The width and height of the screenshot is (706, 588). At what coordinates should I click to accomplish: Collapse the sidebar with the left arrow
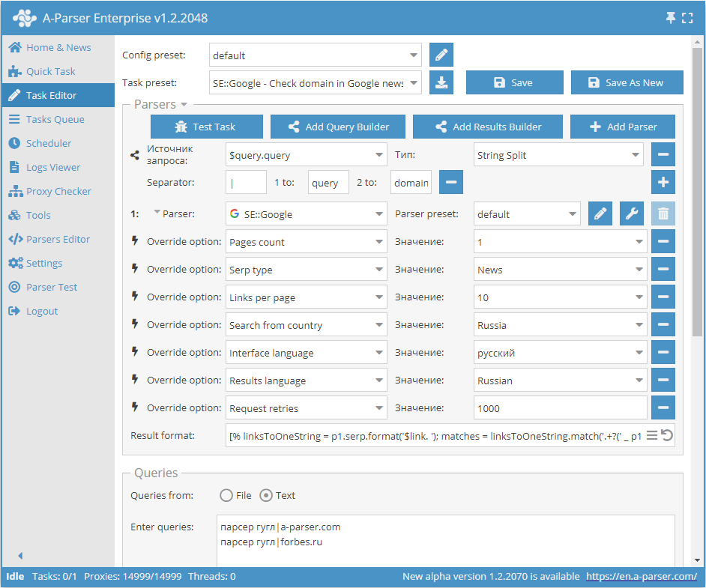coord(20,556)
